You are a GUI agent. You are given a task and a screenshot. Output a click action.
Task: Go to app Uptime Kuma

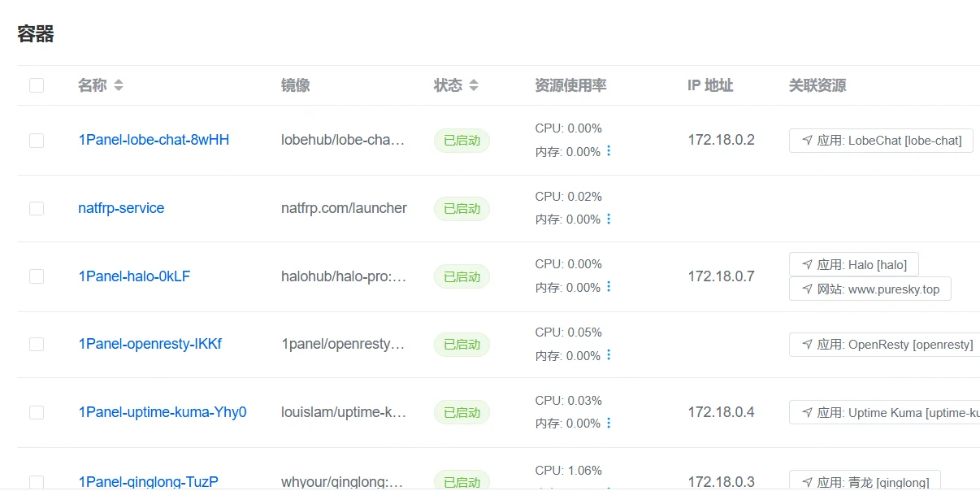[x=884, y=412]
